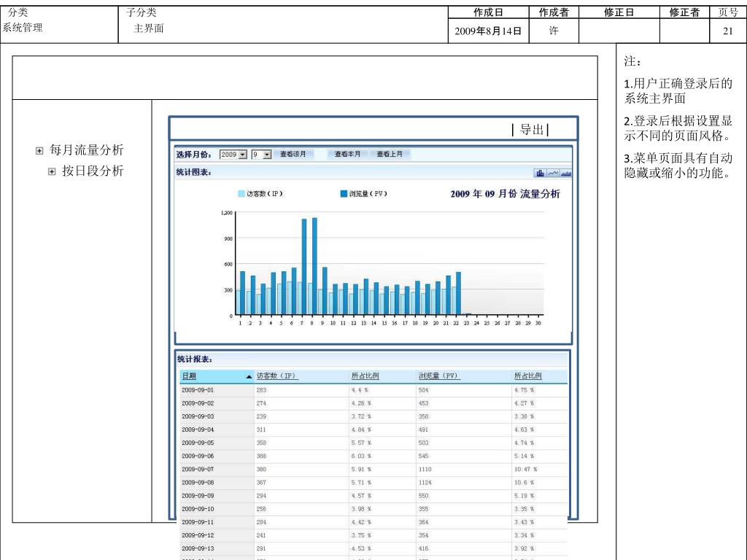The image size is (747, 560).
Task: Sort table by 日期 column header
Action: pyautogui.click(x=189, y=376)
